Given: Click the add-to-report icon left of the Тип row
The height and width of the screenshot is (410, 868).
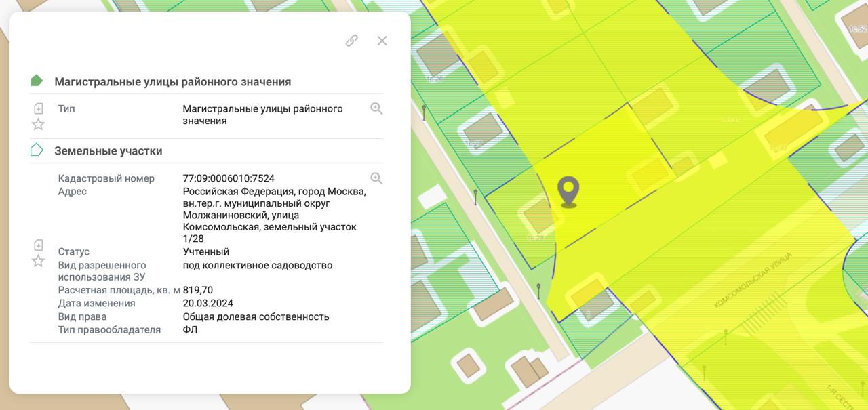Looking at the screenshot, I should pos(39,108).
